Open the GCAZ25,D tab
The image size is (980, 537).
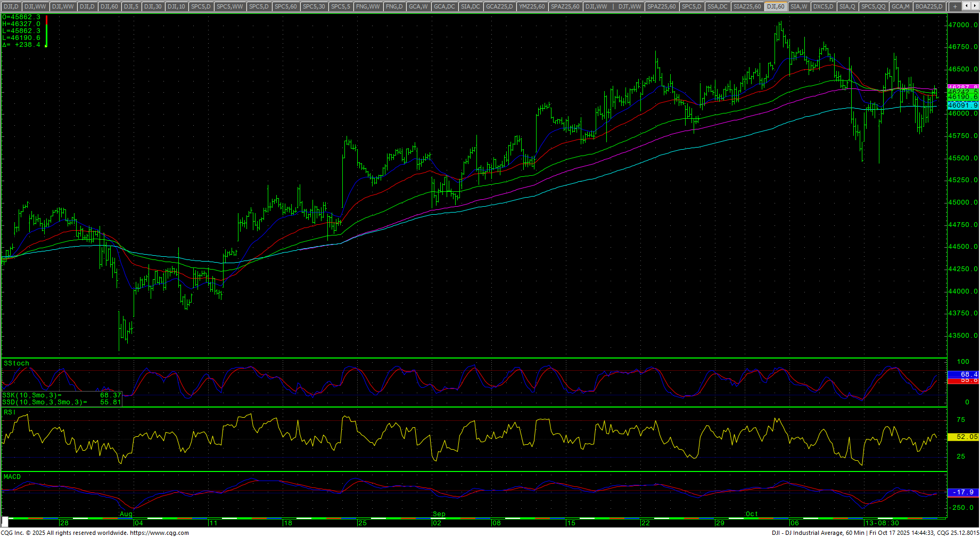point(500,6)
